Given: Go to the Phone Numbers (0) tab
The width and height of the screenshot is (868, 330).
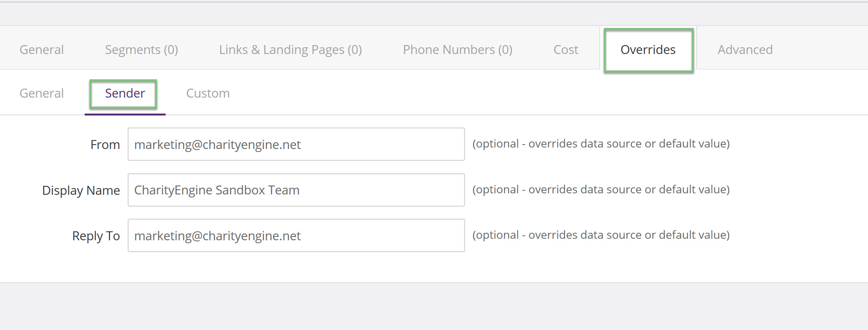Looking at the screenshot, I should tap(457, 50).
